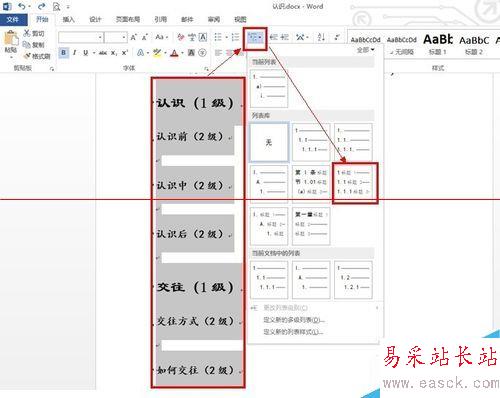The width and height of the screenshot is (500, 398).
Task: Open the File tab
Action: (x=13, y=20)
